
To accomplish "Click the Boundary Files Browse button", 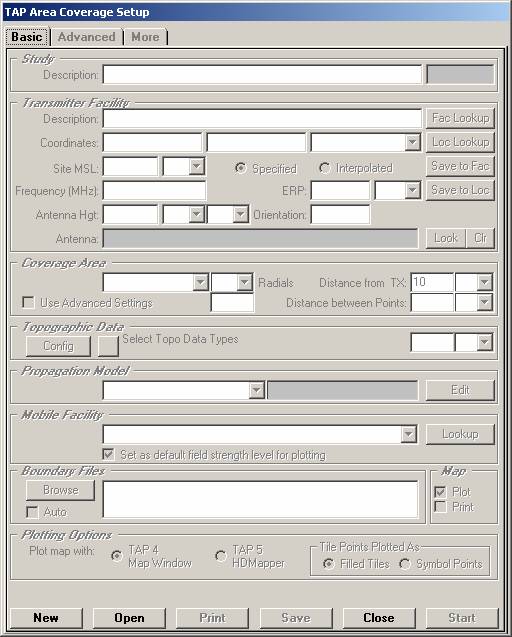I will [60, 490].
